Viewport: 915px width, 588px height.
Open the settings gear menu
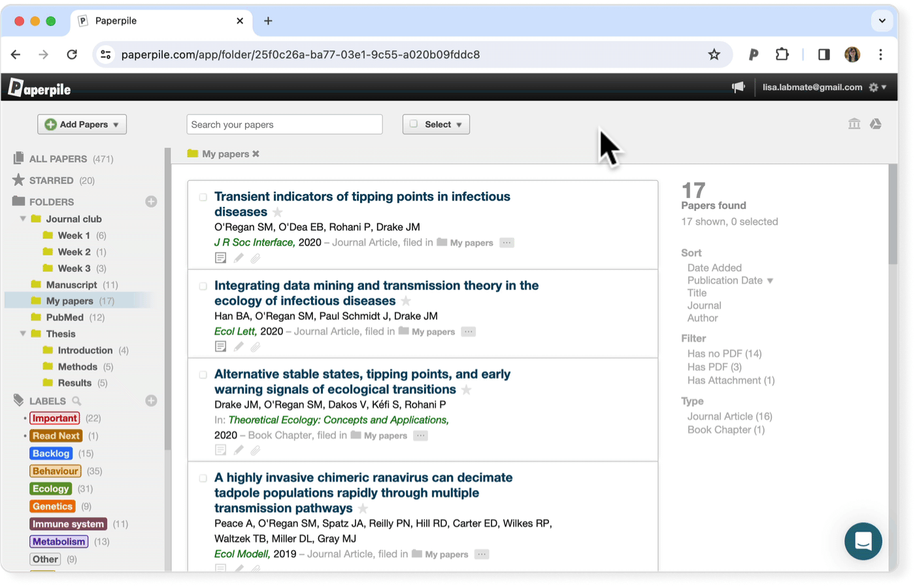[x=874, y=86]
